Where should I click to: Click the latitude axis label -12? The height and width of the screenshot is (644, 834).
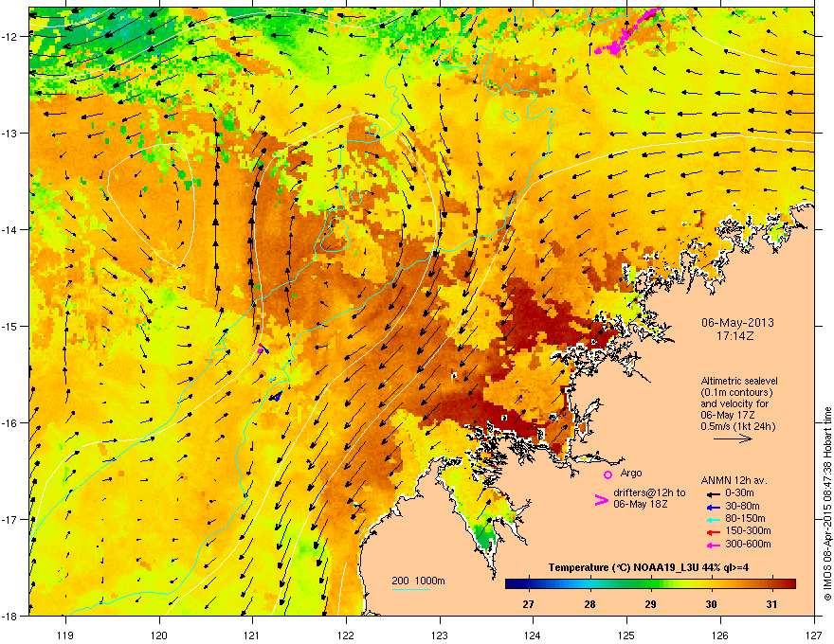(9, 36)
